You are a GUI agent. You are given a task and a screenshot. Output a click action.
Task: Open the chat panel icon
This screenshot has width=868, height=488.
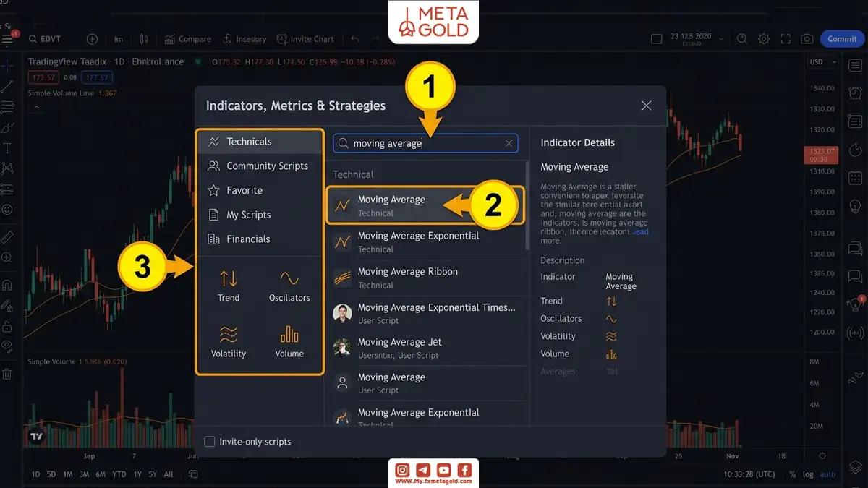[x=855, y=249]
